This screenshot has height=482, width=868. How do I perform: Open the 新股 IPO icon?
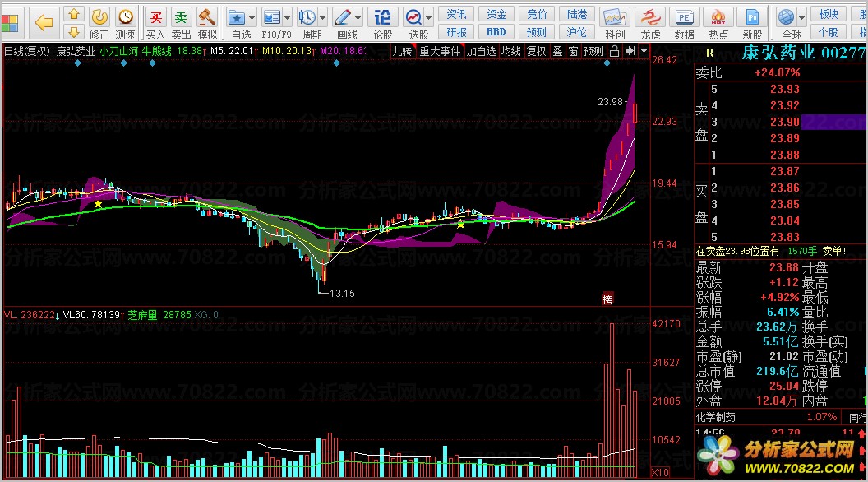pyautogui.click(x=752, y=17)
